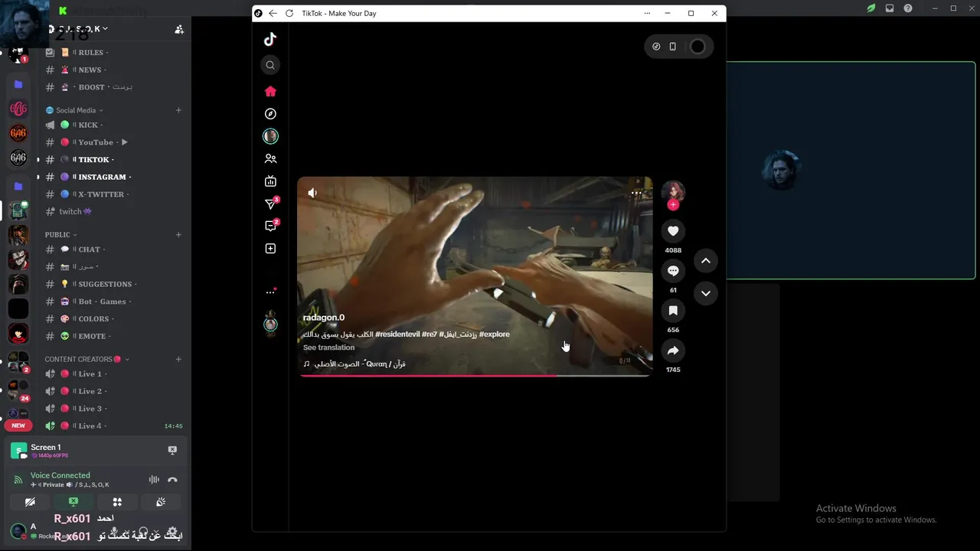Open TikTok activity with badge 3
This screenshot has height=551, width=980.
click(271, 204)
